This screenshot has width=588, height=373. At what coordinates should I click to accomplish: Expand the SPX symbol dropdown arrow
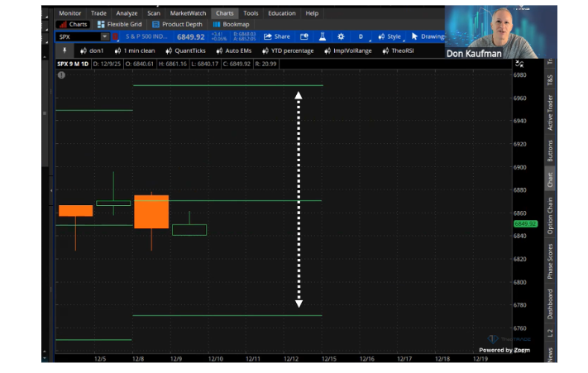coord(105,36)
